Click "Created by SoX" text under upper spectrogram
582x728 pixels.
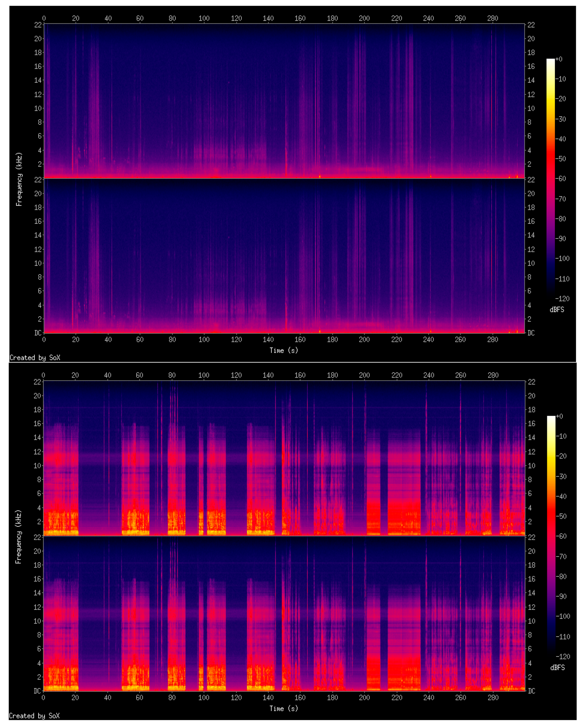coord(35,358)
